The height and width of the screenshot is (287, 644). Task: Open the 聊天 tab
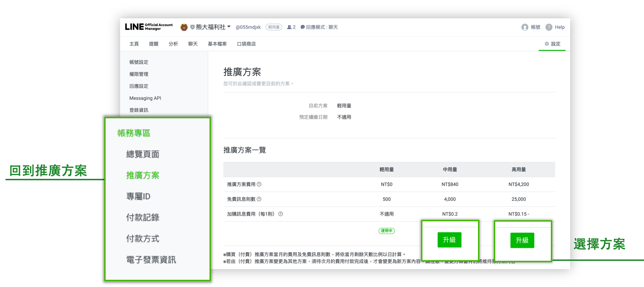tap(193, 44)
